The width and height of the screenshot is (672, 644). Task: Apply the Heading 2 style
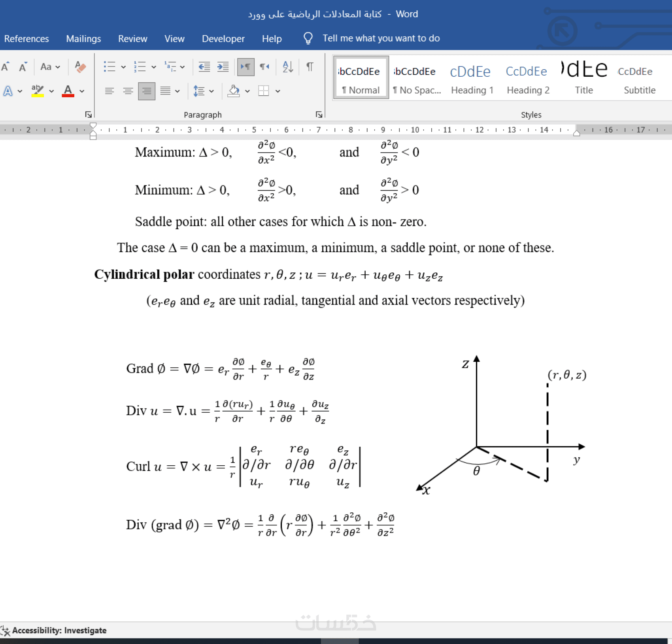tap(528, 77)
